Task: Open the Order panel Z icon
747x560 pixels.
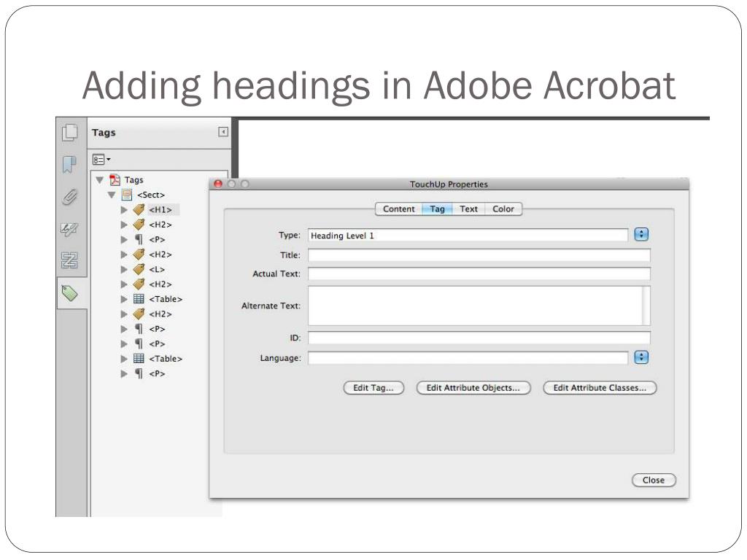Action: tap(69, 260)
